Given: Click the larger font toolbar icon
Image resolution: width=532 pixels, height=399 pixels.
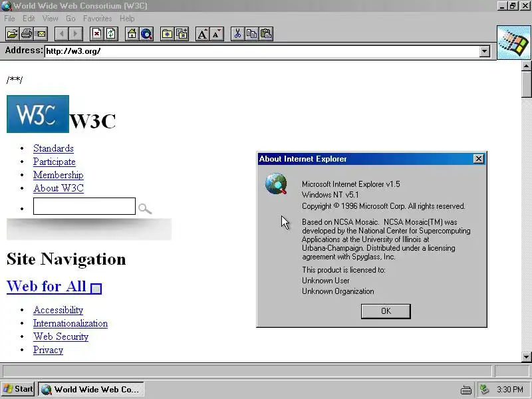Looking at the screenshot, I should (203, 34).
